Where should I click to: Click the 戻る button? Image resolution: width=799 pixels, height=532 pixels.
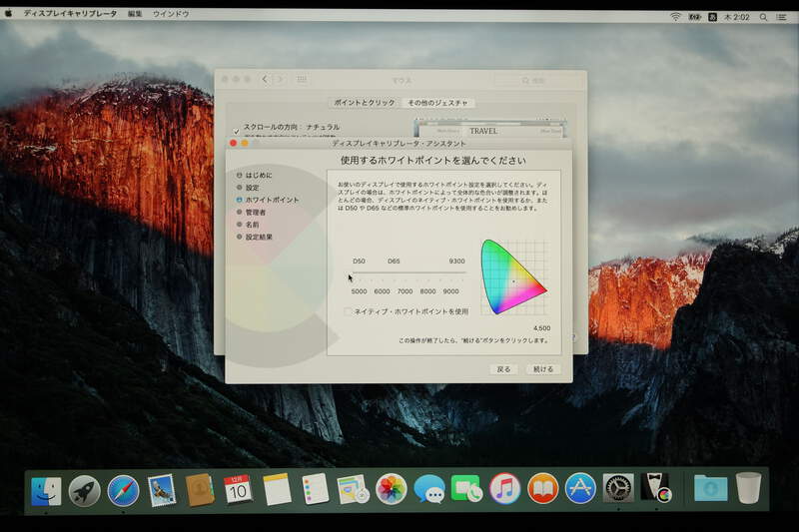pos(503,369)
